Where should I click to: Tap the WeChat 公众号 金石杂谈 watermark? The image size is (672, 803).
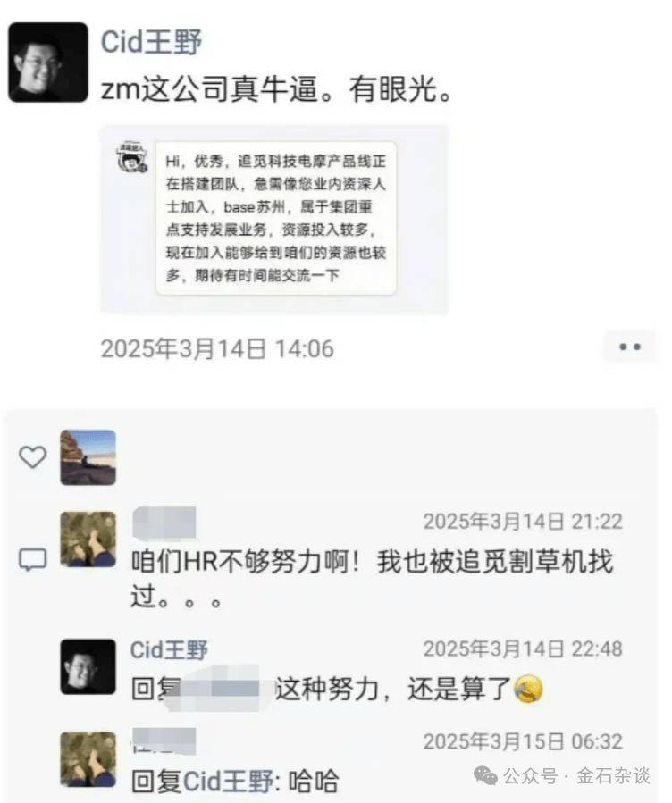click(562, 776)
